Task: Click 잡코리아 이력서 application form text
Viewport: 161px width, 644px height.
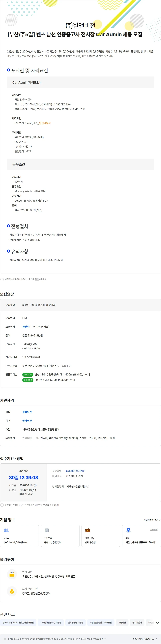Action: coord(74,476)
